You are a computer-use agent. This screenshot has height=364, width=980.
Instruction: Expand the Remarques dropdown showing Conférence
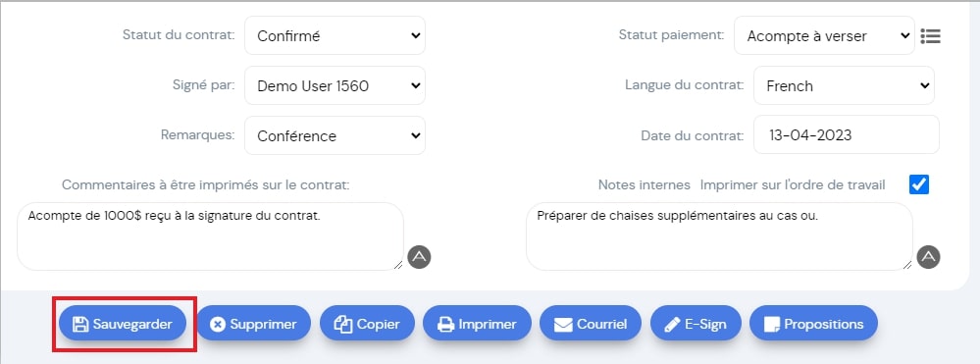point(335,135)
